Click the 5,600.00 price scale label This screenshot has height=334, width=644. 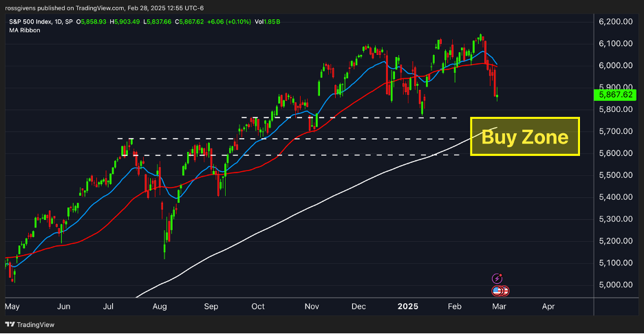[616, 153]
